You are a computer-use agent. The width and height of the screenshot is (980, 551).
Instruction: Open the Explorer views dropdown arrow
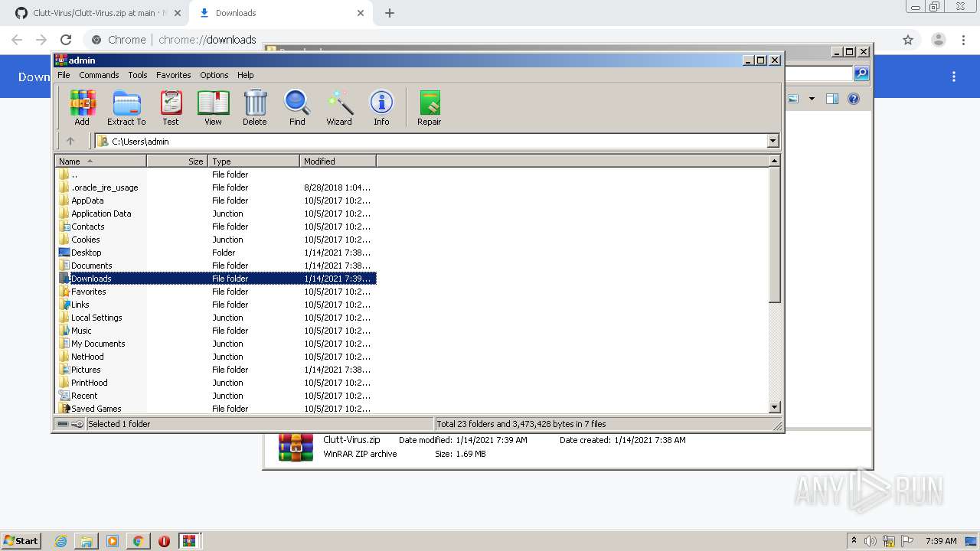click(812, 99)
